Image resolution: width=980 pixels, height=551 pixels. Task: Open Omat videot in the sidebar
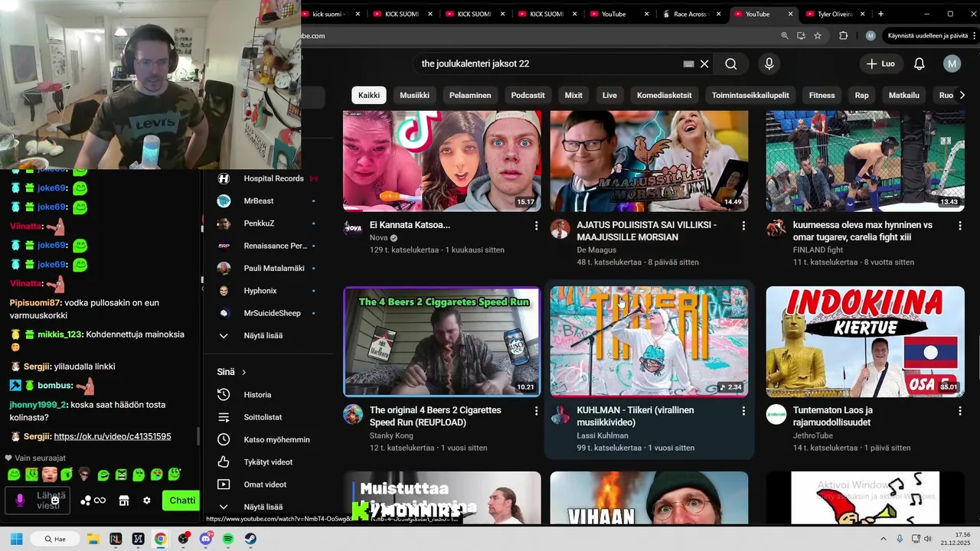click(265, 484)
